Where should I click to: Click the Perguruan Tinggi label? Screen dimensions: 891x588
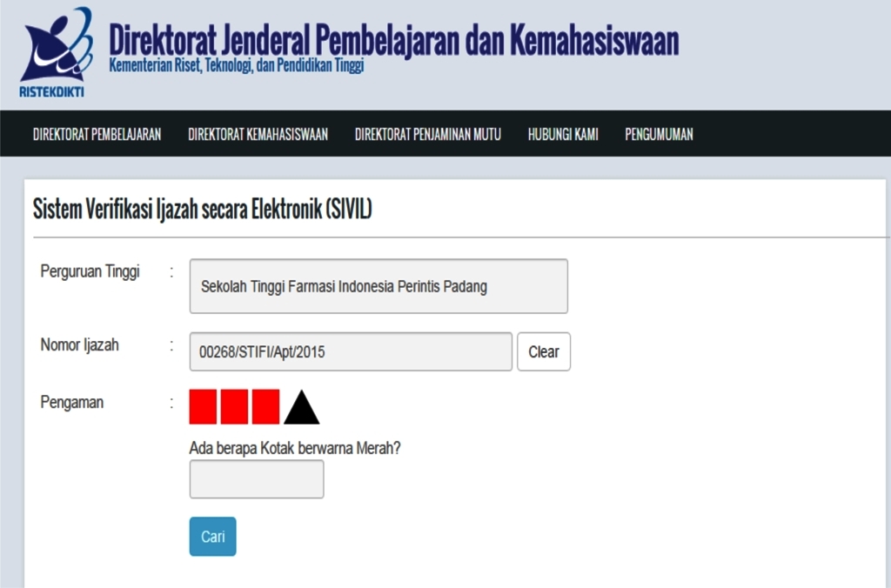[x=90, y=271]
